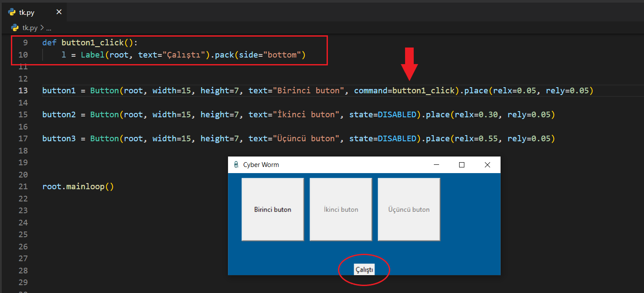
Task: Click DISABLED keyword in button2 line
Action: click(x=397, y=115)
